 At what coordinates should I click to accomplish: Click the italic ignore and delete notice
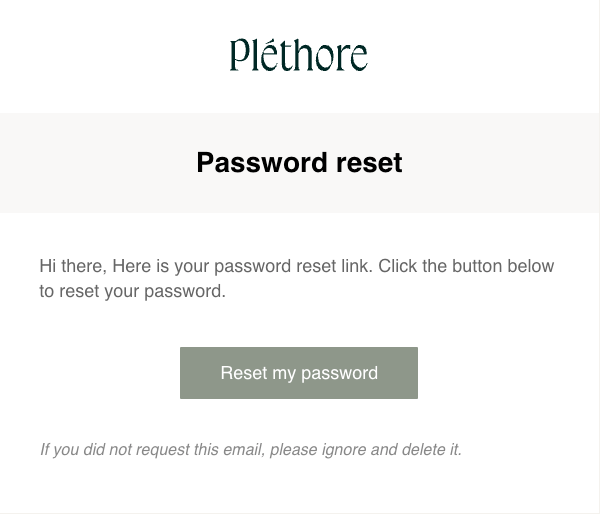251,449
